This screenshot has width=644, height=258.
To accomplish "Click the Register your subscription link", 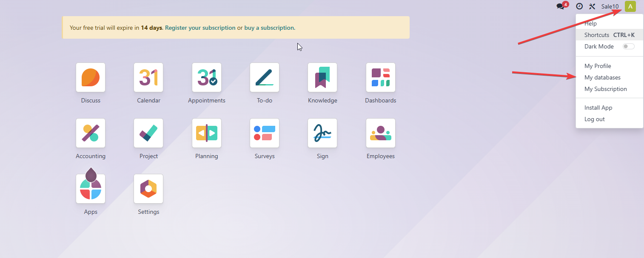I will click(200, 28).
